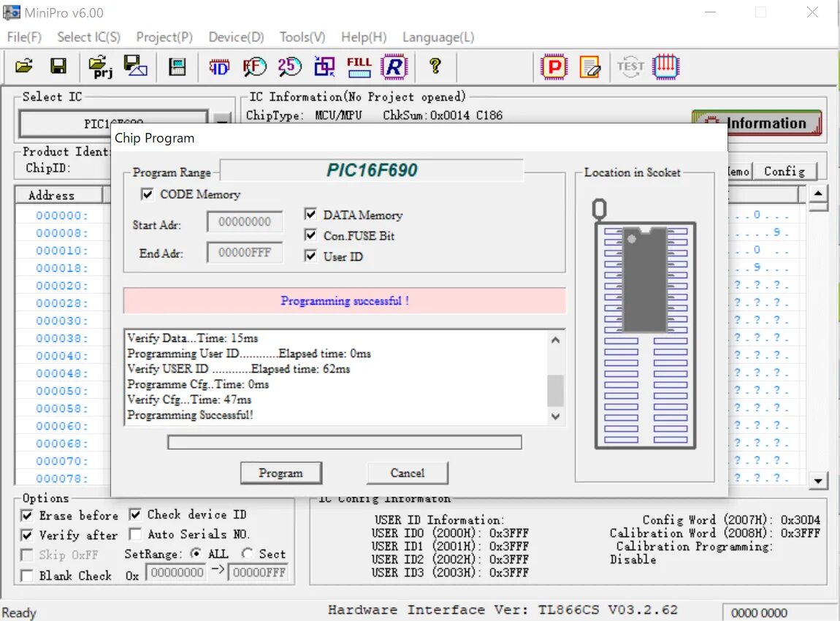Open project with the prj folder icon
The width and height of the screenshot is (840, 621).
(x=99, y=67)
